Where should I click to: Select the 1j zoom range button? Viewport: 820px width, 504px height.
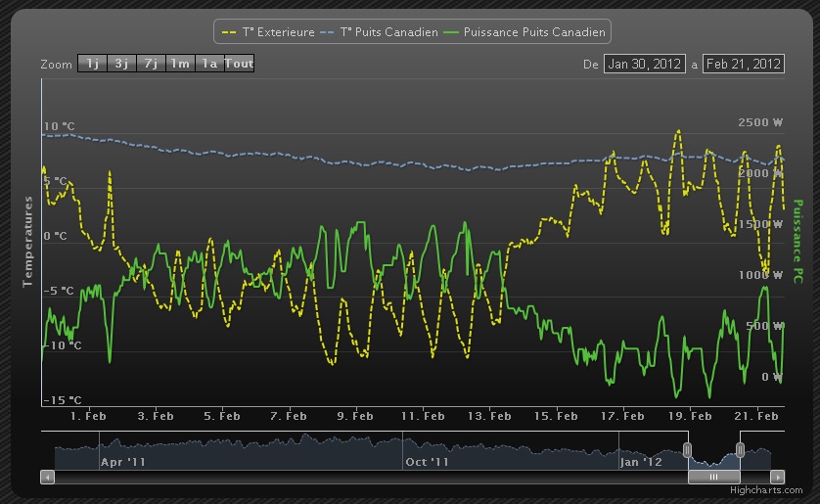[93, 64]
